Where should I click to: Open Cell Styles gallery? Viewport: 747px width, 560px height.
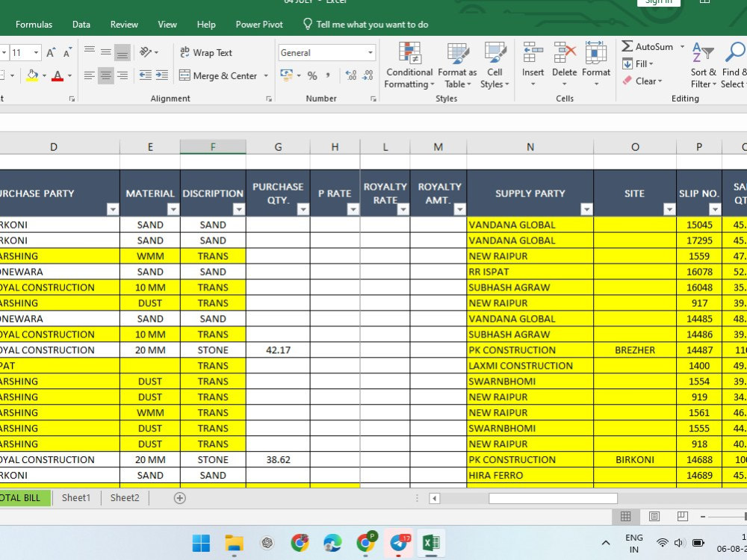[495, 66]
